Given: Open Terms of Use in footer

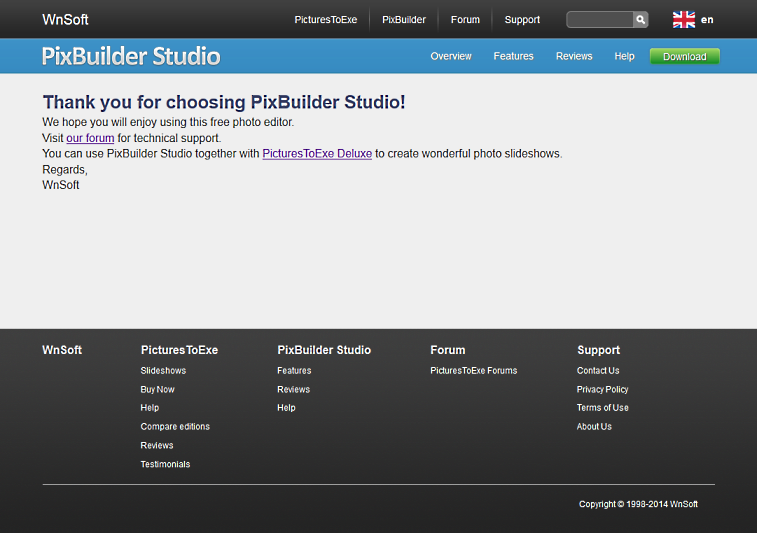Looking at the screenshot, I should click(x=603, y=408).
